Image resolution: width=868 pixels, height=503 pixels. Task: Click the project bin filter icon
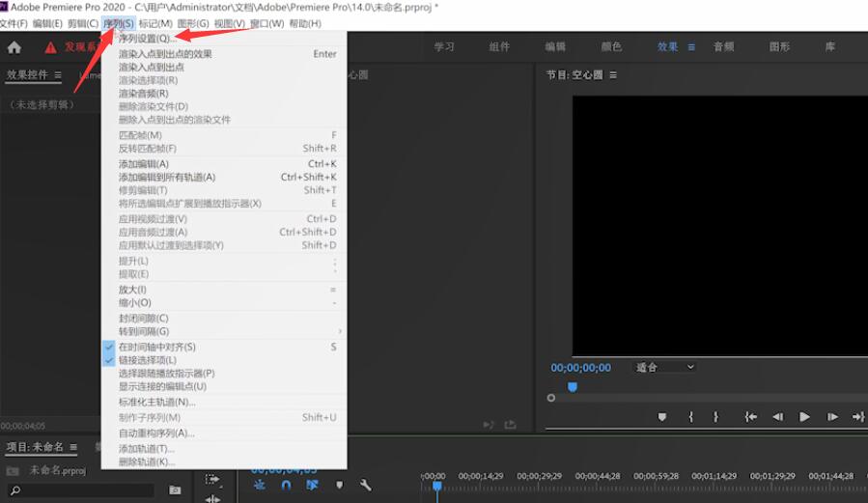tap(175, 489)
